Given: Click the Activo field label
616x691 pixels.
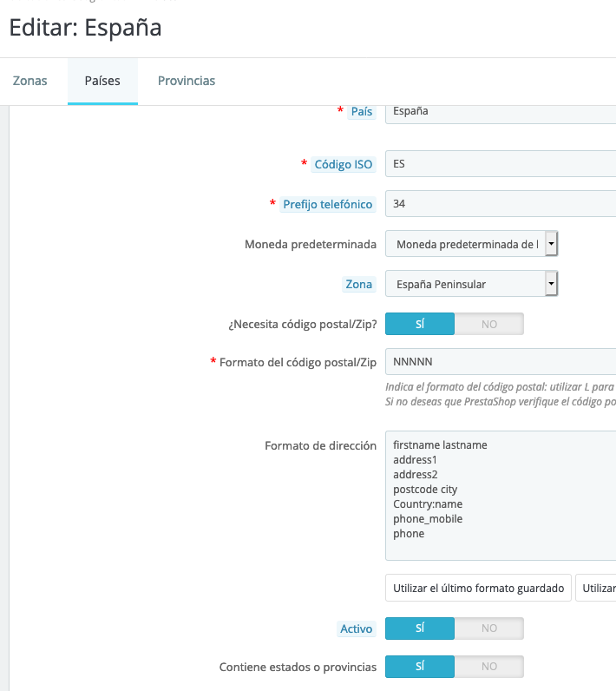Looking at the screenshot, I should 357,628.
